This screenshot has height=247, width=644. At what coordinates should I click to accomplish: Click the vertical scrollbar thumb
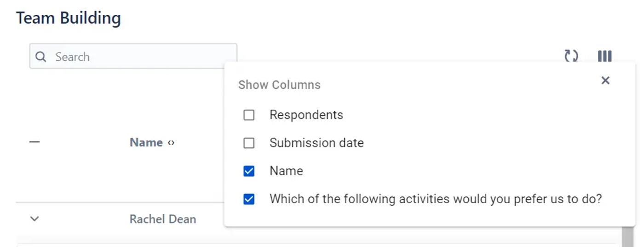tap(627, 236)
